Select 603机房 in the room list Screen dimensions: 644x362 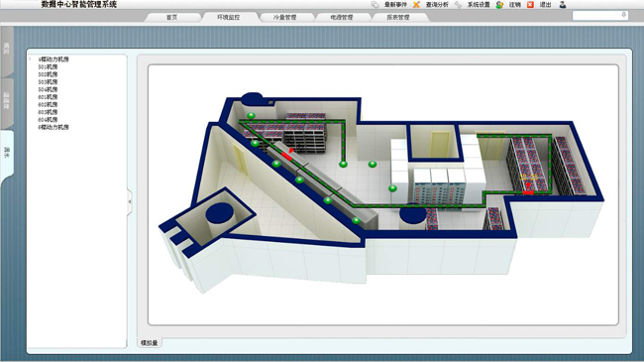coord(48,112)
